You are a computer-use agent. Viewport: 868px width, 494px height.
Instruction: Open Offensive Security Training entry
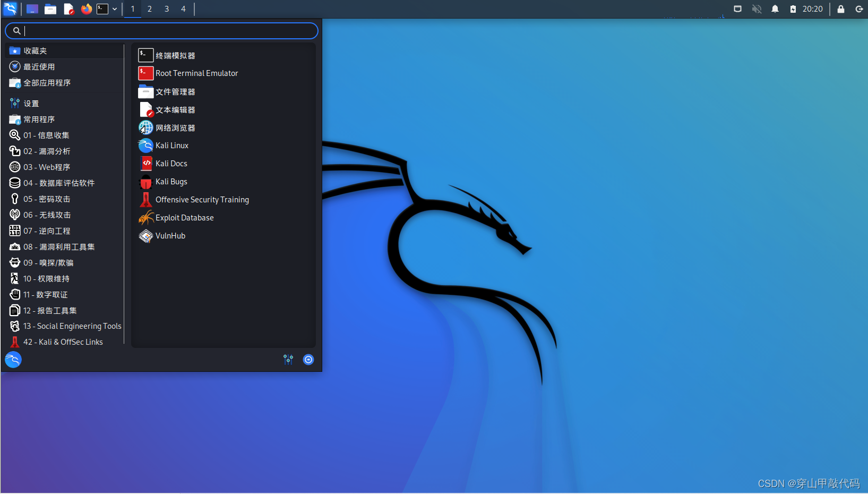(x=224, y=200)
